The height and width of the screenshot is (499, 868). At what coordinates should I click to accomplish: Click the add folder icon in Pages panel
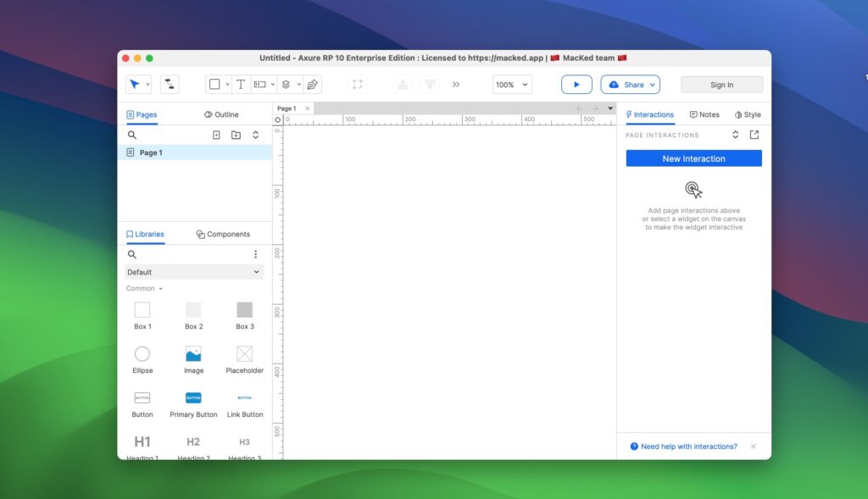[x=236, y=135]
